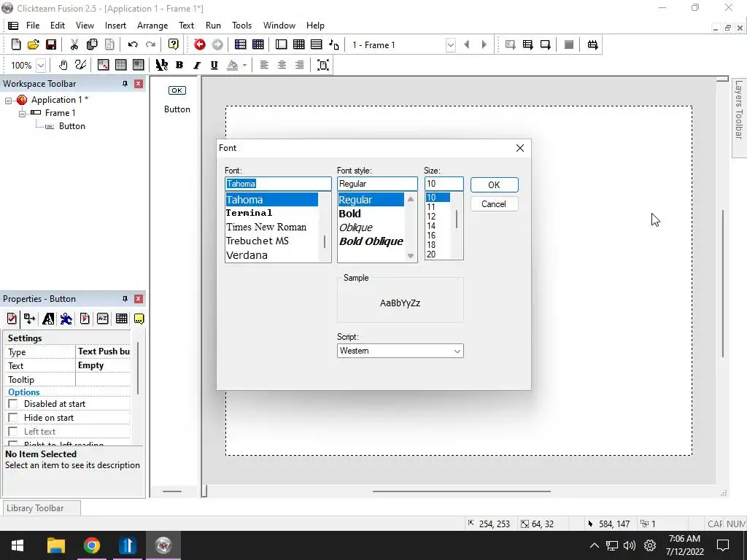Open the Layers Toolbar side tab
Viewport: 747px width, 560px height.
point(739,117)
